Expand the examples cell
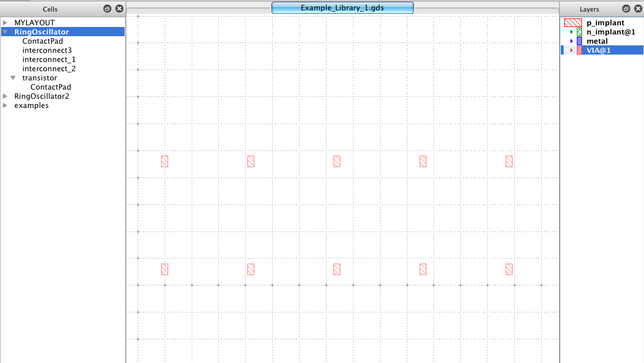Viewport: 644px width, 363px height. click(x=5, y=105)
